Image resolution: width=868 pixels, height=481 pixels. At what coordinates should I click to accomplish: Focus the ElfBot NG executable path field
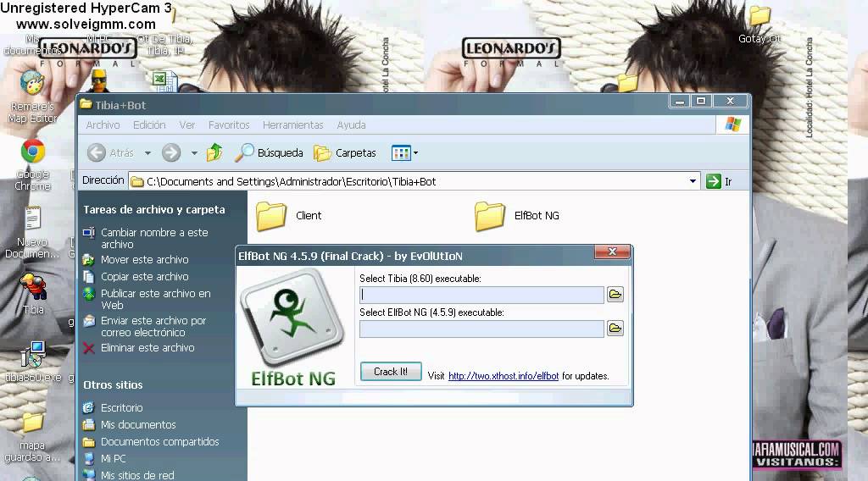pos(481,329)
